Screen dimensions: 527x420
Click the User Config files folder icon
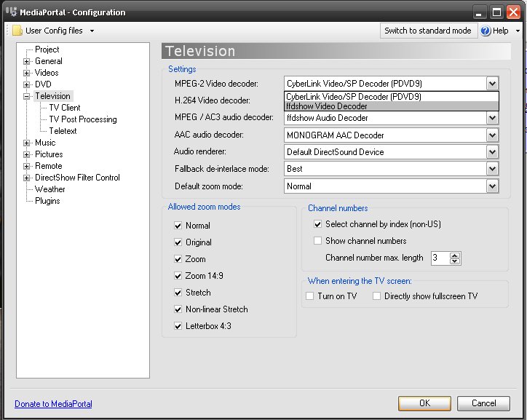coord(17,31)
